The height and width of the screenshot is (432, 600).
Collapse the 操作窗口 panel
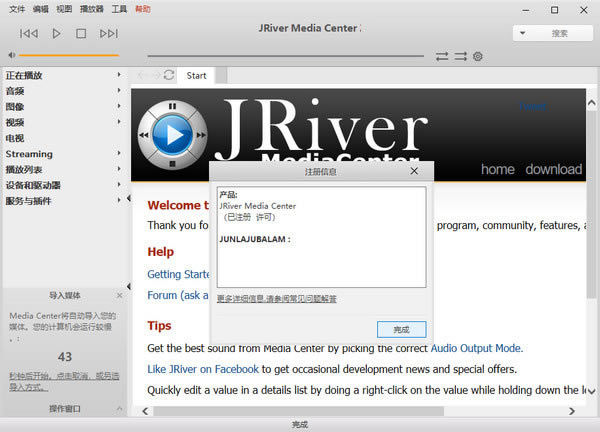pos(120,408)
